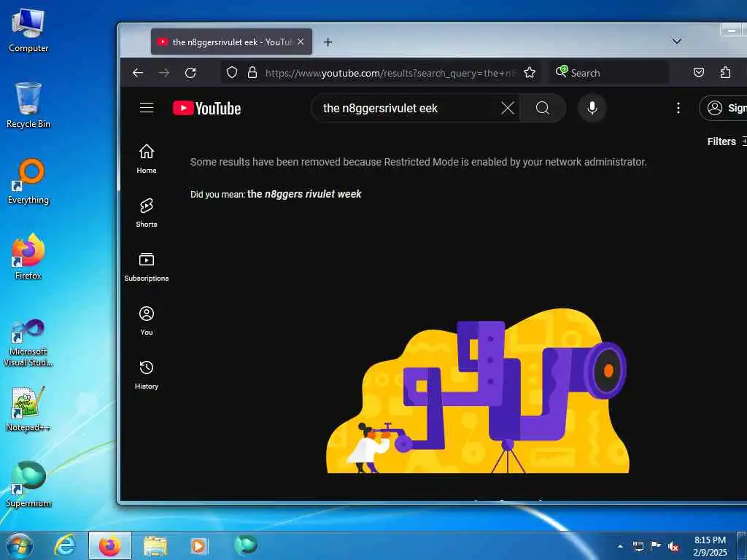The image size is (747, 560).
Task: Open the Everything desktop shortcut
Action: tap(28, 182)
